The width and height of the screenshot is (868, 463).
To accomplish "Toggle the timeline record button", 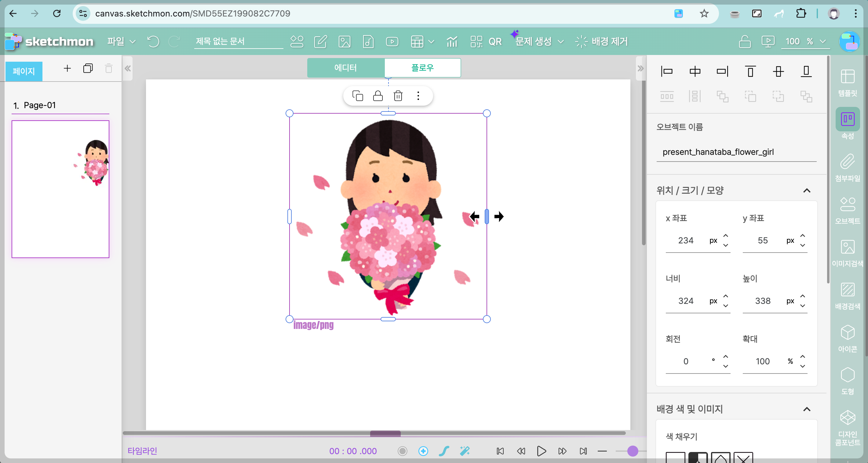I will click(402, 451).
